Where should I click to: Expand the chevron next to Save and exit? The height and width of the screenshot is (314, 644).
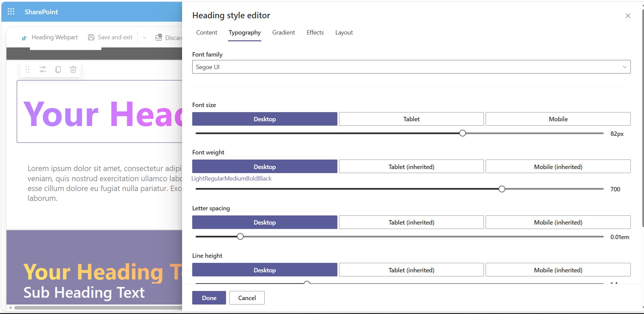point(145,38)
